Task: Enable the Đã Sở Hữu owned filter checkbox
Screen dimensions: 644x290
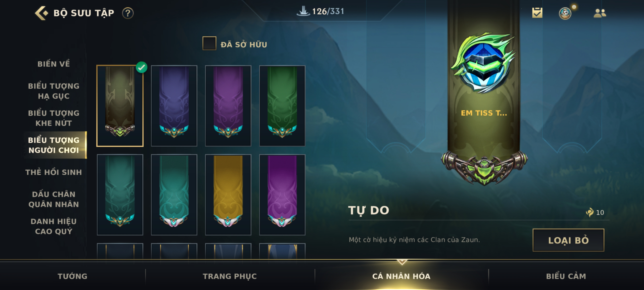Action: click(x=209, y=43)
